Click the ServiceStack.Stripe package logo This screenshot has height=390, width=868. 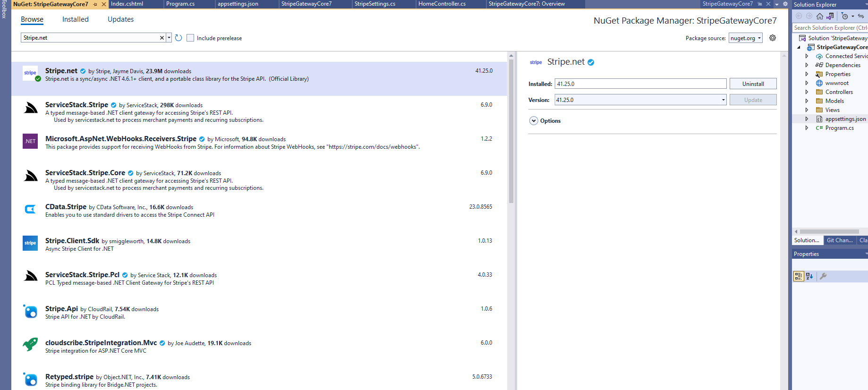pyautogui.click(x=31, y=108)
